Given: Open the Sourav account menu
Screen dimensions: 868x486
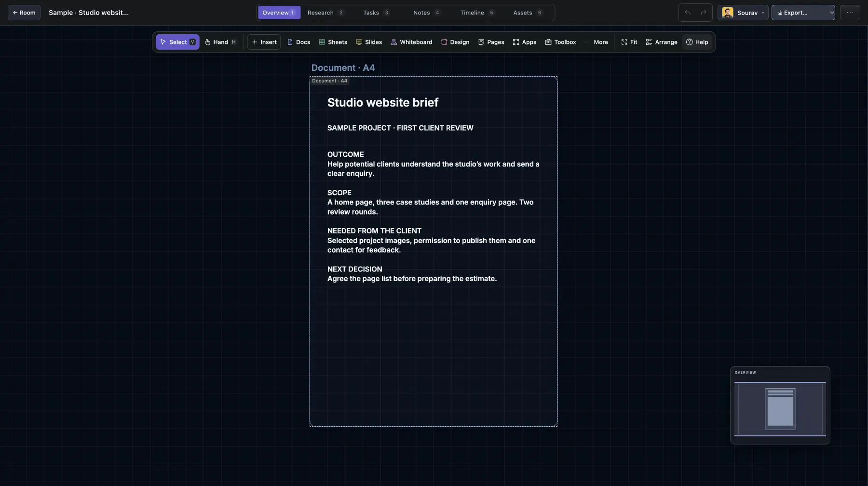Looking at the screenshot, I should coord(743,13).
